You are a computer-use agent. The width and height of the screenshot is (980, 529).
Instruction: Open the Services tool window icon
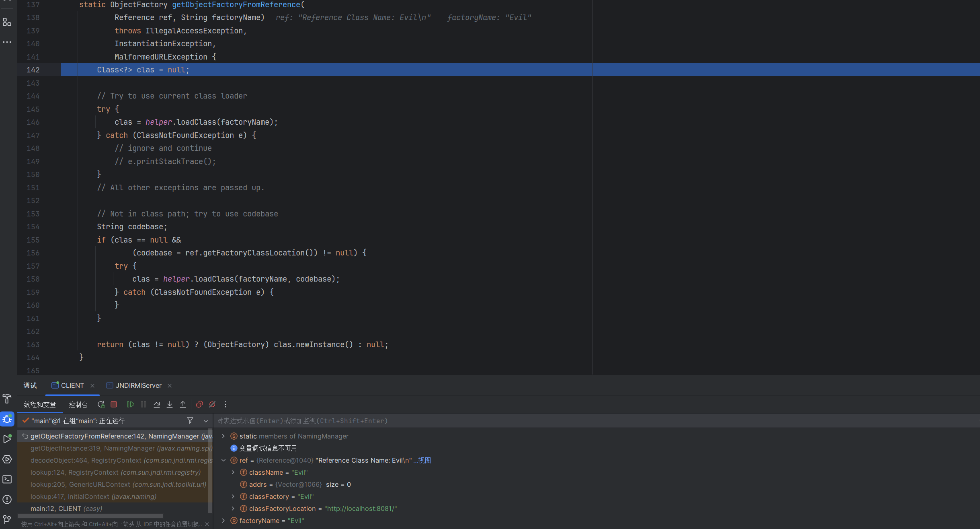7,459
